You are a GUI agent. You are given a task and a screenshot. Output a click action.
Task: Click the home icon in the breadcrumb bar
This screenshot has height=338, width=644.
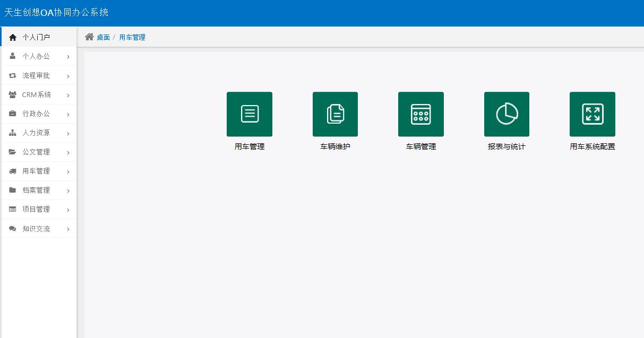pos(89,37)
